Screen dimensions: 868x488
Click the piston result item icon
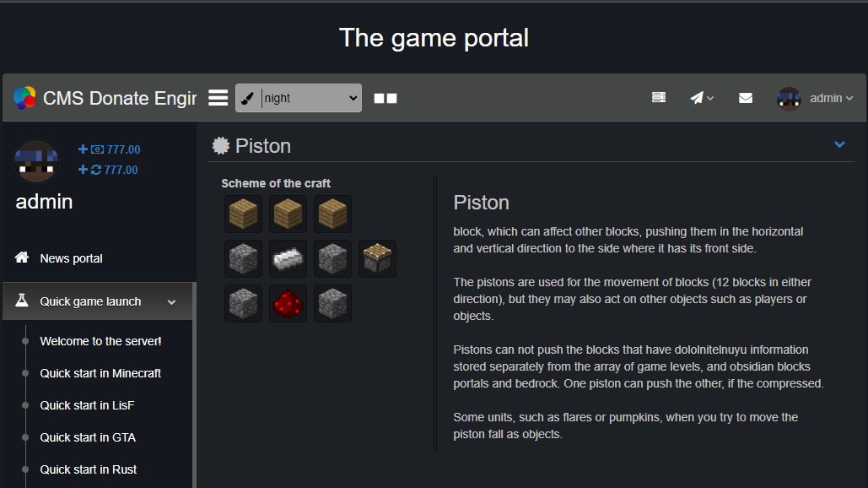pyautogui.click(x=377, y=258)
